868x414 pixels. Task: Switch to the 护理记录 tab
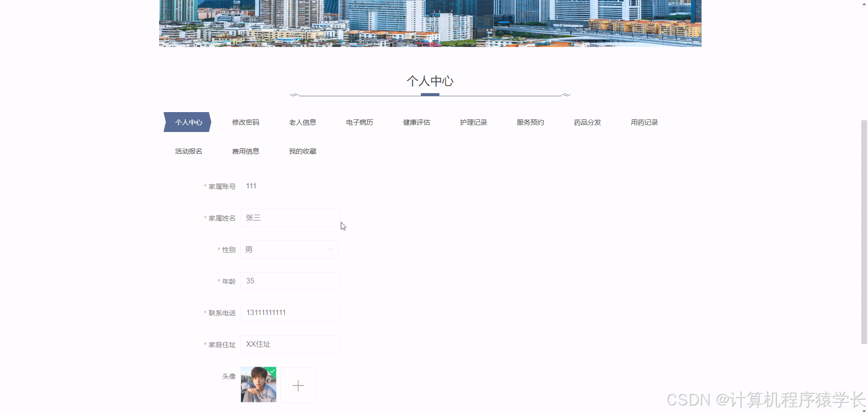[473, 122]
